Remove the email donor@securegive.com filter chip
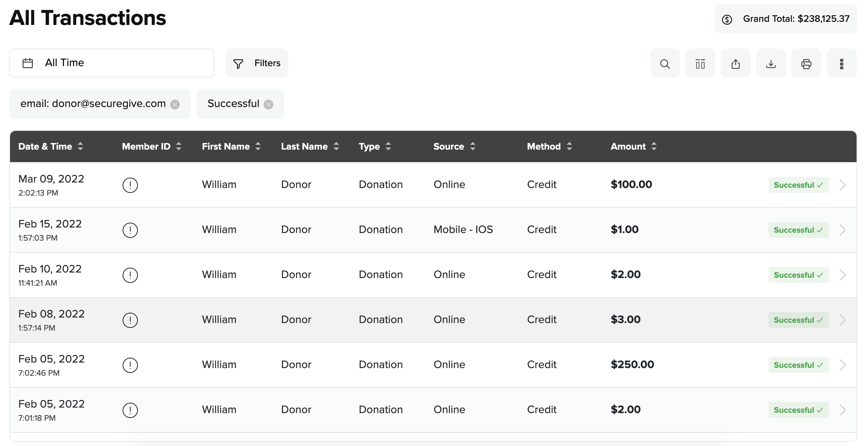 pos(175,105)
